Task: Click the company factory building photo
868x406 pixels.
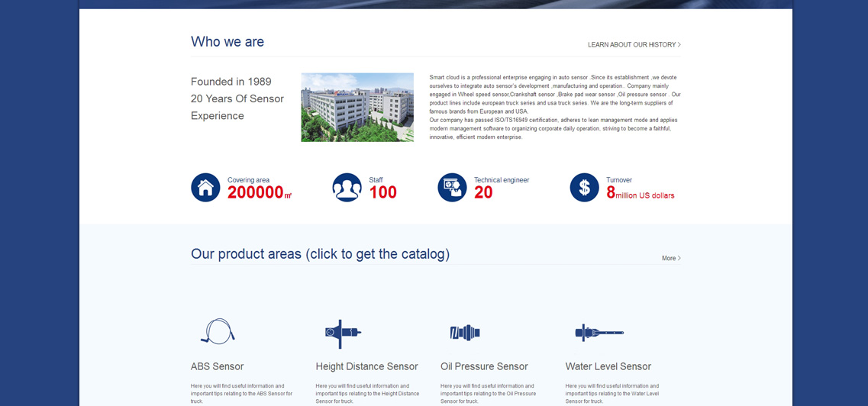Action: tap(357, 108)
